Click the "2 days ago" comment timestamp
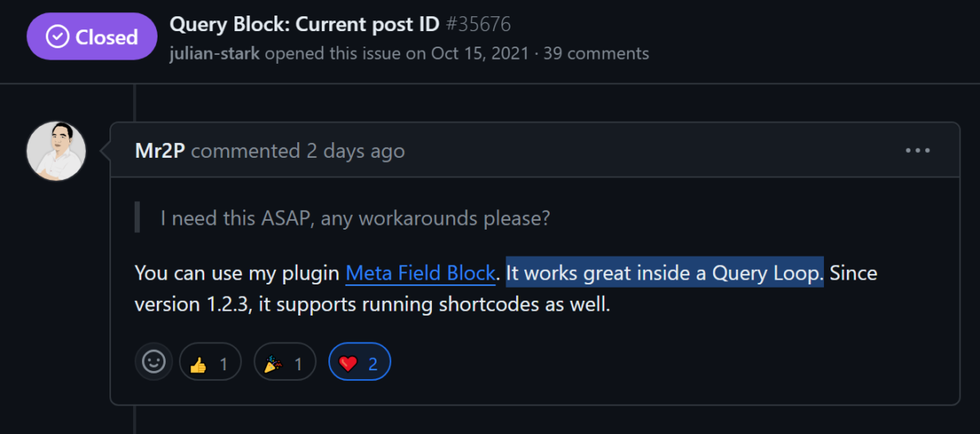The height and width of the screenshot is (434, 980). pyautogui.click(x=355, y=151)
